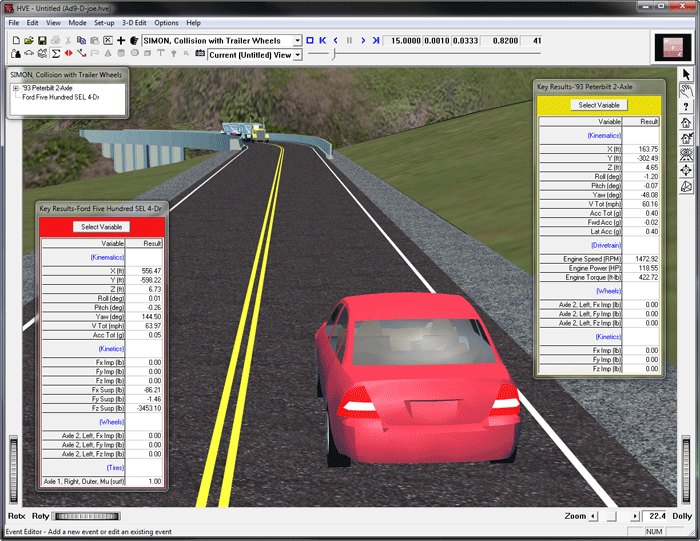
Task: Click Select Variable in Peterbilt results panel
Action: click(x=600, y=105)
